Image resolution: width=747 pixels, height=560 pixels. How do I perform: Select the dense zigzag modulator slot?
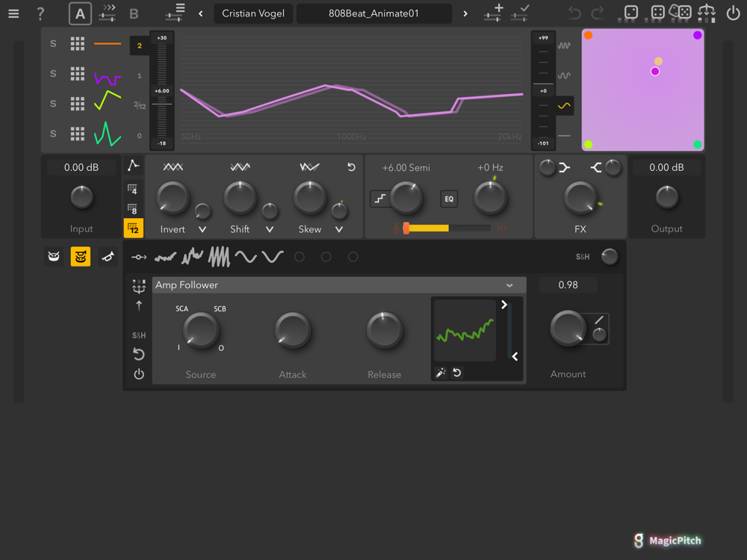[219, 257]
